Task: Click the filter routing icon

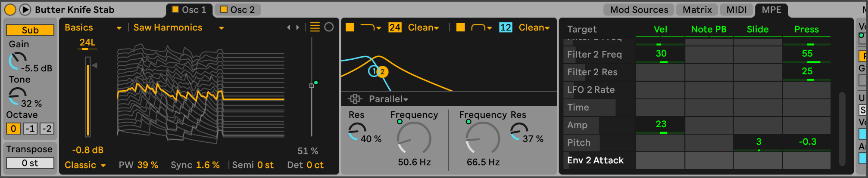Action: (355, 99)
